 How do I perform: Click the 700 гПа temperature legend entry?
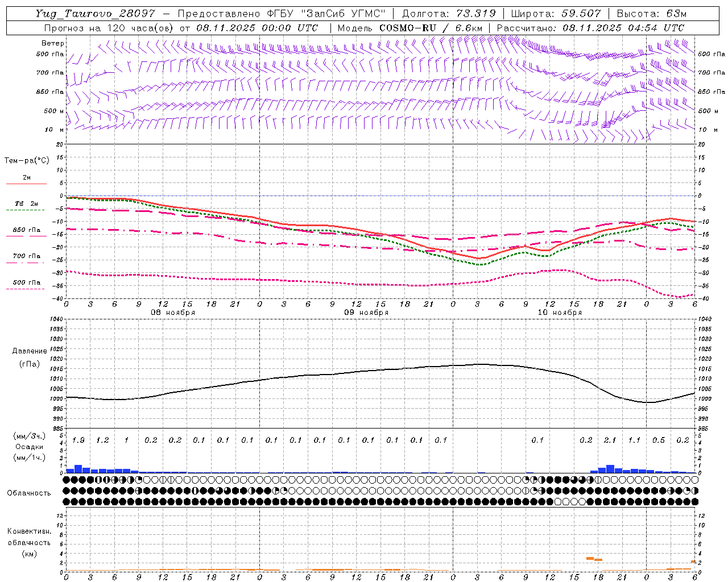coord(27,256)
